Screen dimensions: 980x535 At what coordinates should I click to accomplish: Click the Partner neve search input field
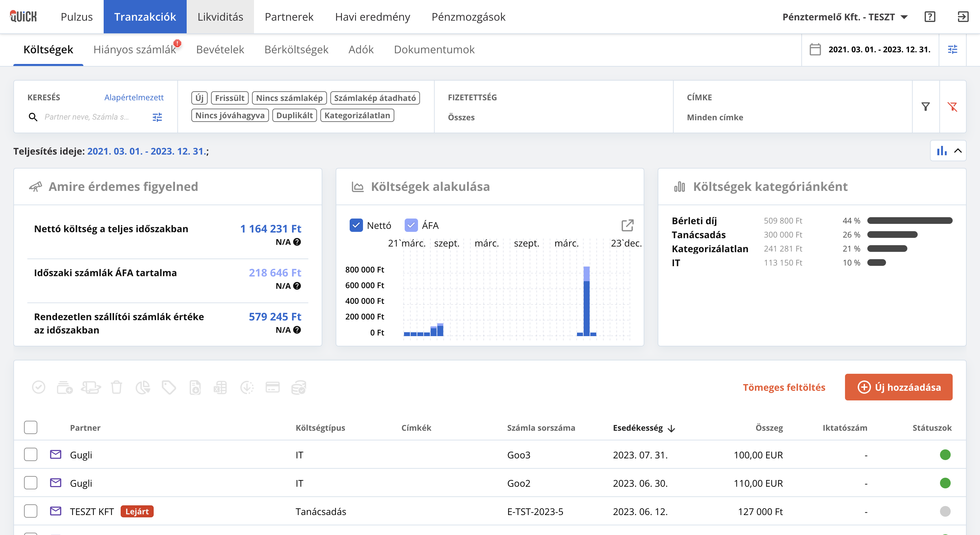coord(94,117)
